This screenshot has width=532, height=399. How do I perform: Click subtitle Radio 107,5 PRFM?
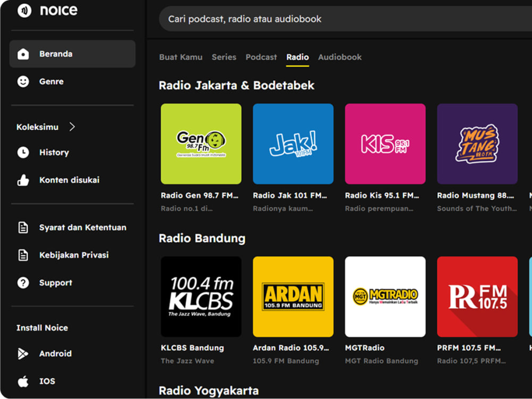point(471,361)
